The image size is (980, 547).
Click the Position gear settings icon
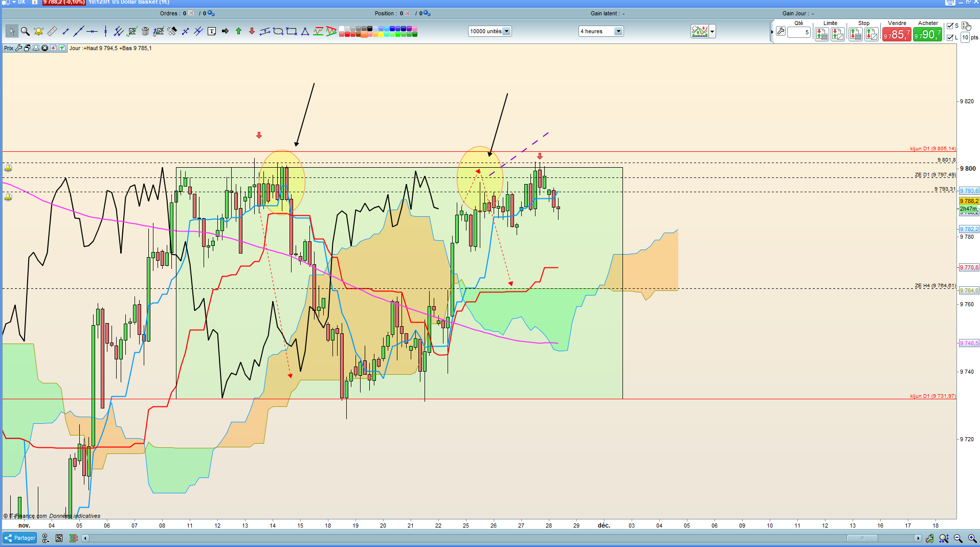pos(427,13)
